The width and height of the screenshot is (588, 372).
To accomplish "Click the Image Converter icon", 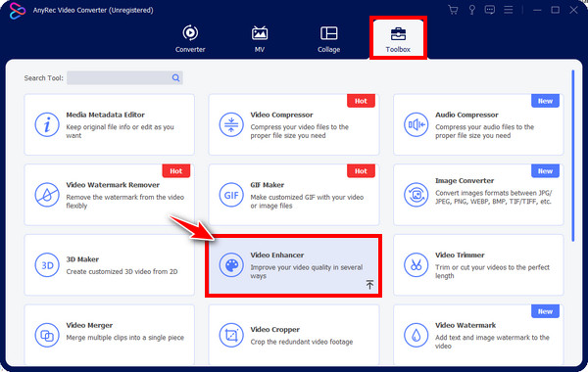I will click(416, 195).
